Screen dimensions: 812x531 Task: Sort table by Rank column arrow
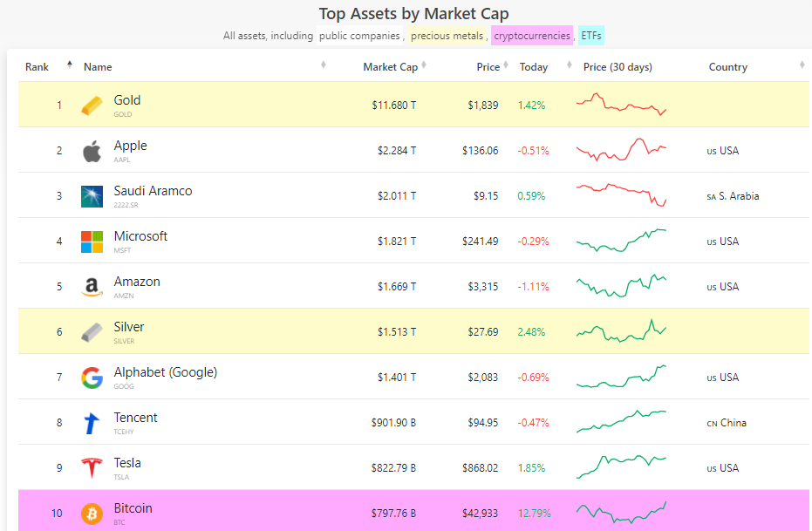70,65
